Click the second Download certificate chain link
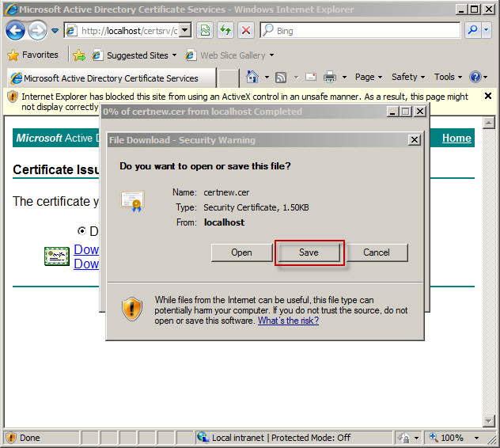 pyautogui.click(x=86, y=264)
